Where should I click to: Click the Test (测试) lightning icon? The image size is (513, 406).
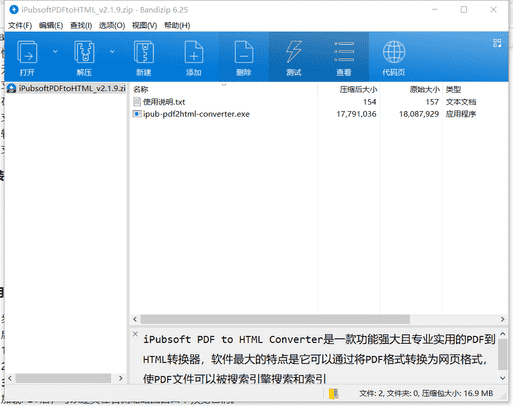click(294, 52)
